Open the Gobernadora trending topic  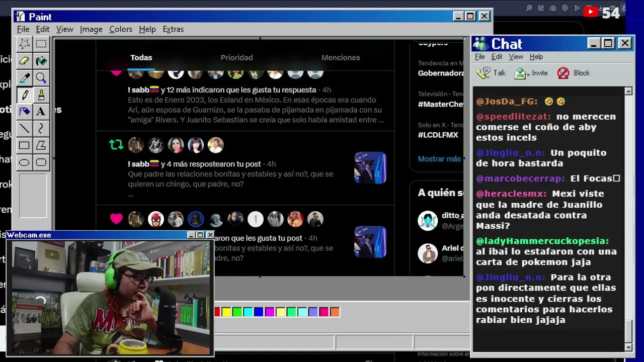tap(441, 73)
